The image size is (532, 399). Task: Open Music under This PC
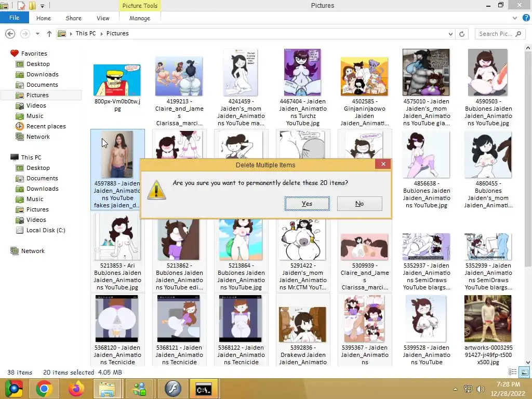click(35, 199)
